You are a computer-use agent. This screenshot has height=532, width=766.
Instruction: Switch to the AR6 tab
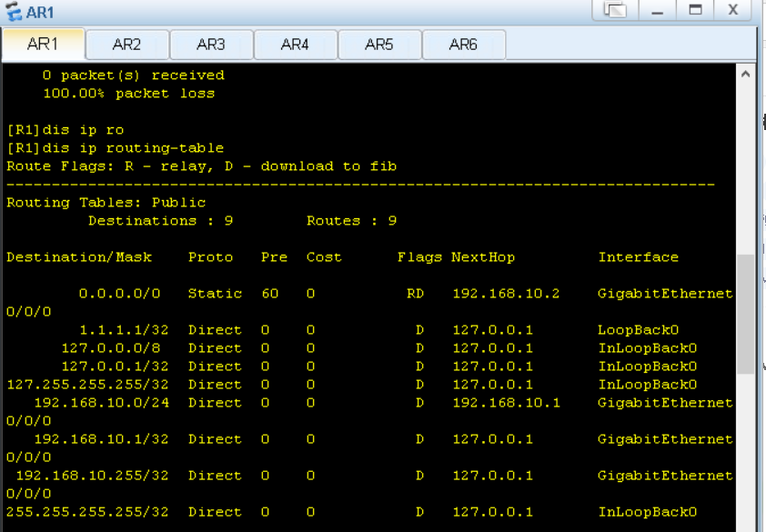pyautogui.click(x=463, y=45)
